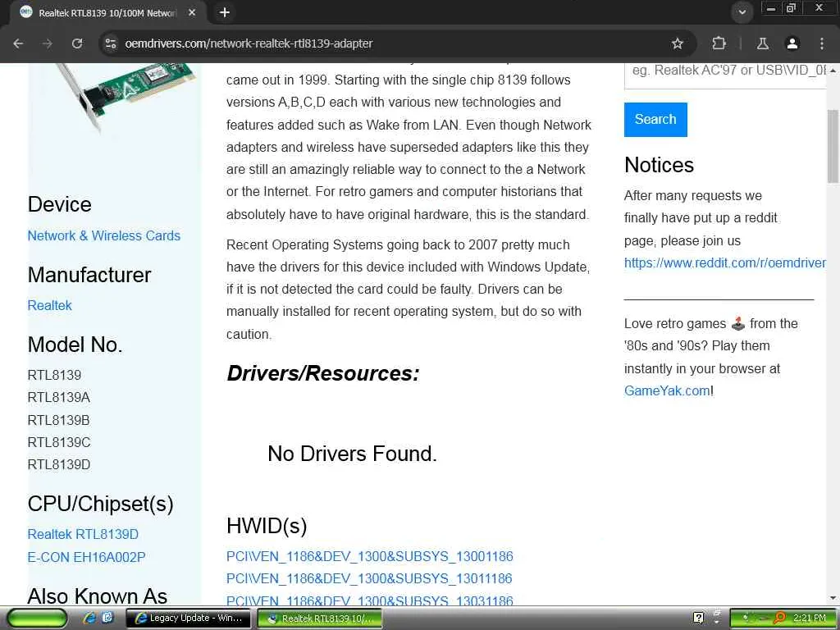The height and width of the screenshot is (630, 840).
Task: Open a new browser tab
Action: pos(225,12)
